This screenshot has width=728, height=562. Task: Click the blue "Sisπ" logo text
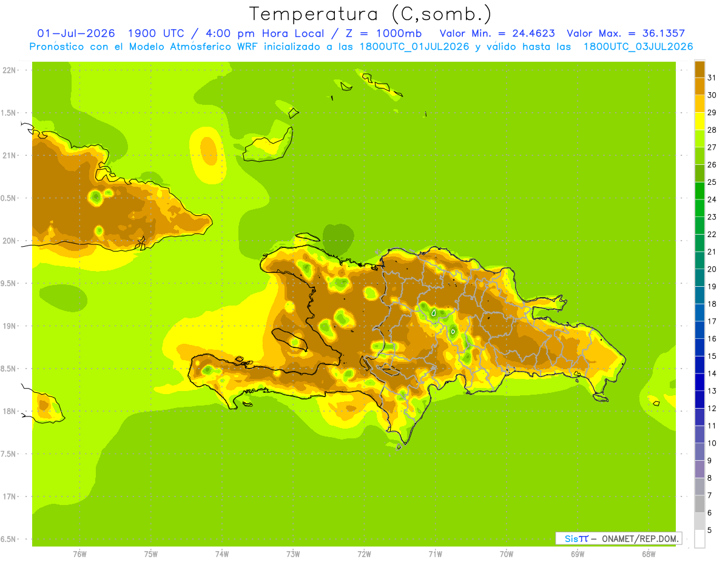[576, 538]
